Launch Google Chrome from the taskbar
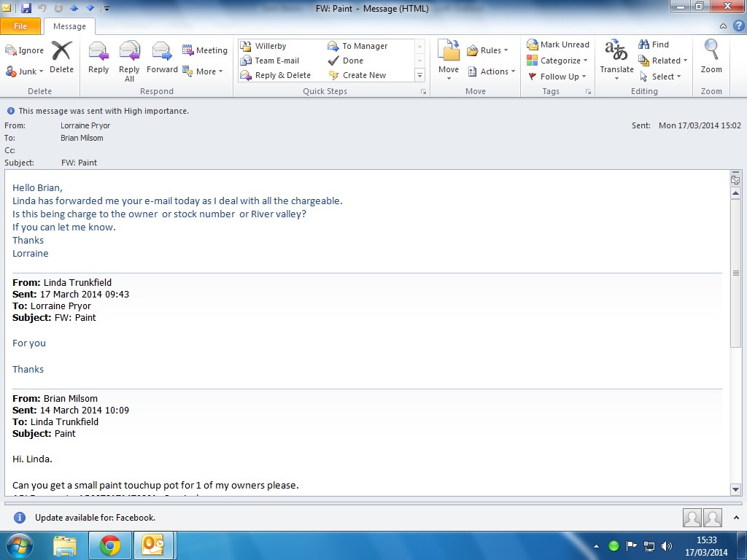 pos(110,546)
